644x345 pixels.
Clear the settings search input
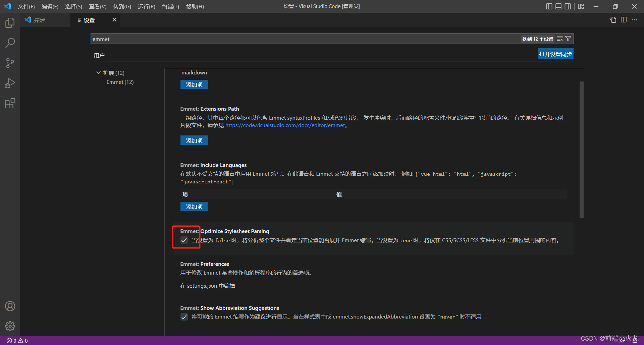(560, 39)
